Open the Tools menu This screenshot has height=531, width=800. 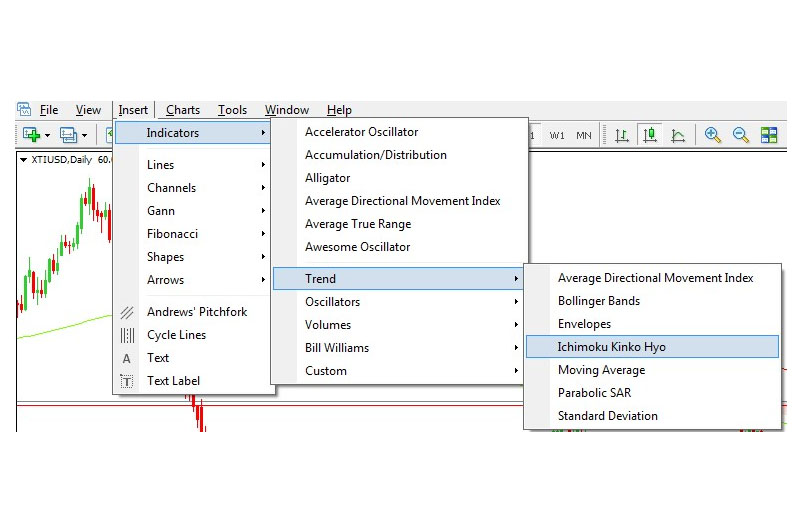[232, 110]
